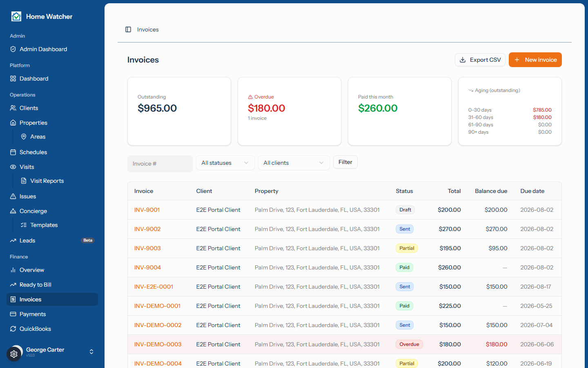Screen dimensions: 588x368
Task: Create a New invoice
Action: coord(535,60)
